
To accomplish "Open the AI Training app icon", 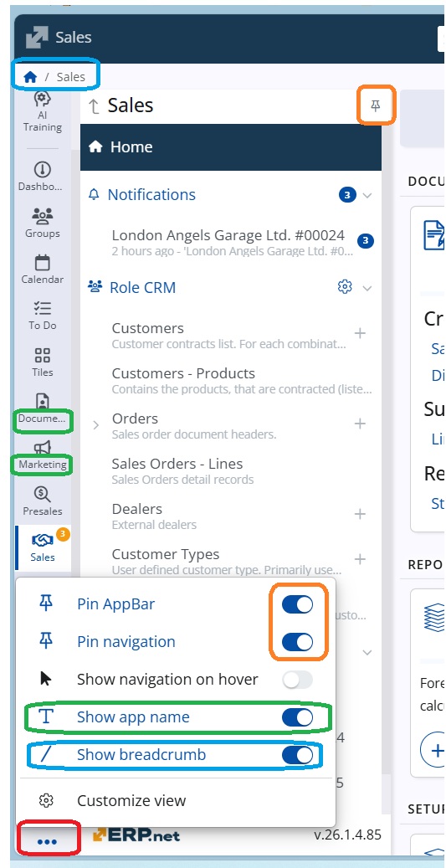I will tap(43, 99).
